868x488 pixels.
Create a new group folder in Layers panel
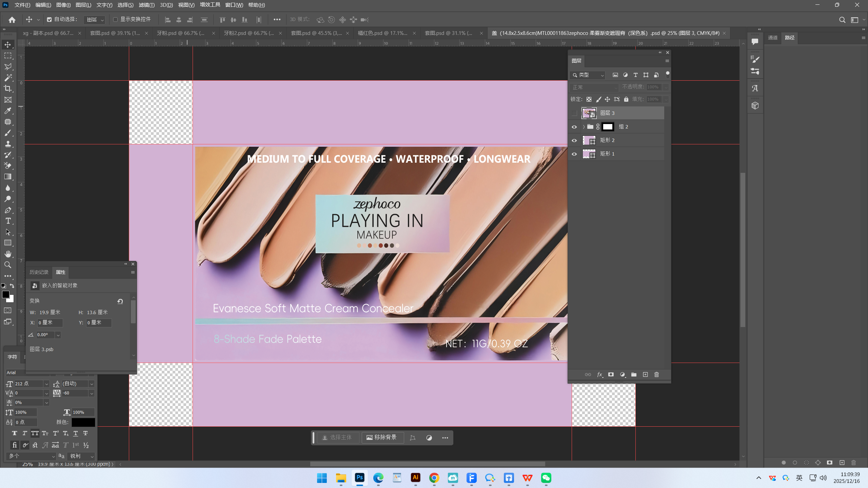[x=634, y=374]
